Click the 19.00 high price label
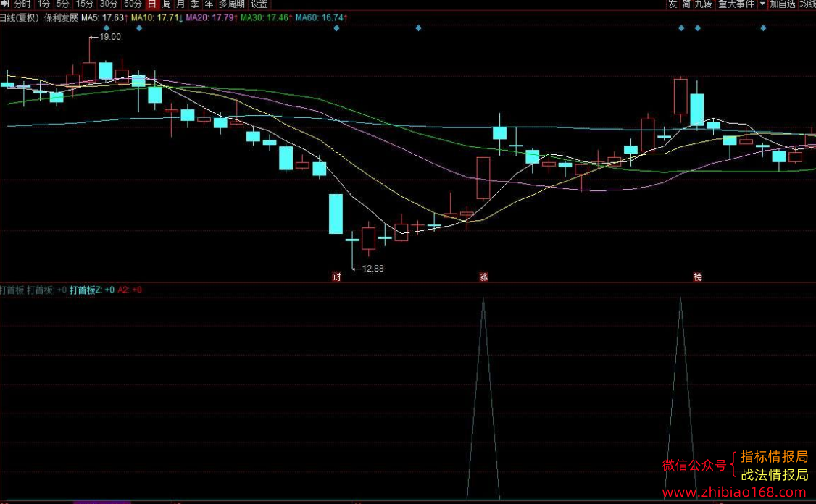Screen dimensions: 816x504 pos(110,37)
